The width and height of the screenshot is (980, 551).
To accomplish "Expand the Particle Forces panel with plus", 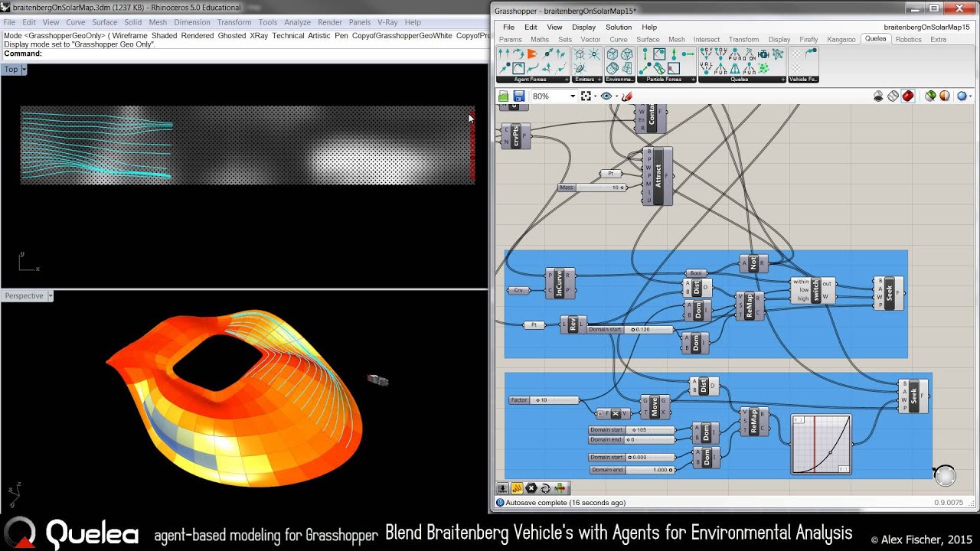I will click(x=691, y=80).
